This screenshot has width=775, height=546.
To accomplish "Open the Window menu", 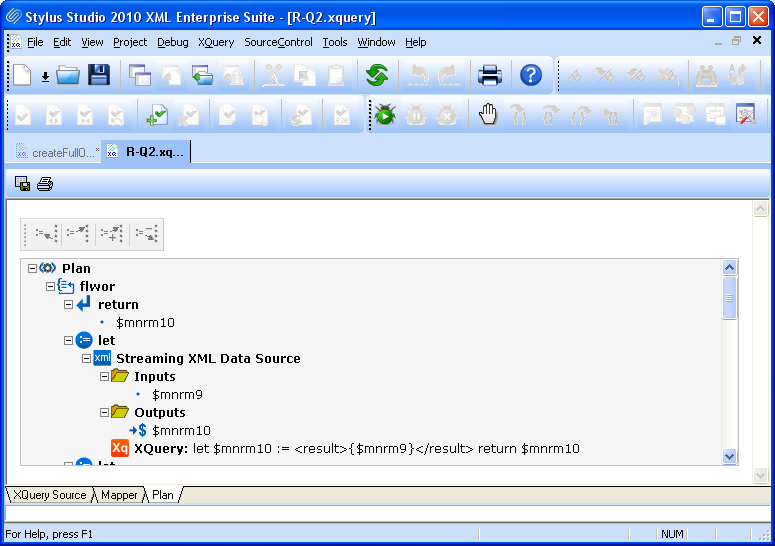I will (x=376, y=42).
